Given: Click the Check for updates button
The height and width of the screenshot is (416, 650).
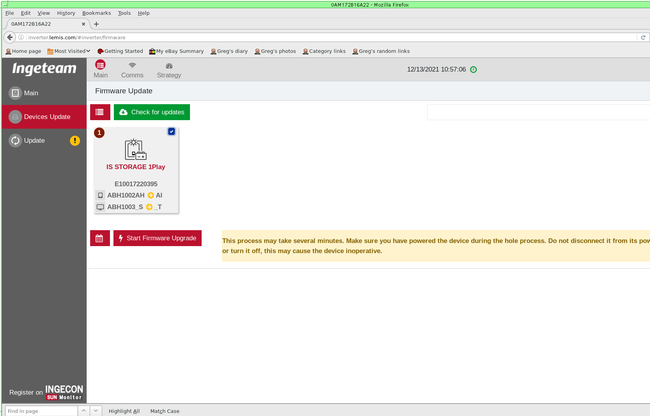Looking at the screenshot, I should pos(152,112).
